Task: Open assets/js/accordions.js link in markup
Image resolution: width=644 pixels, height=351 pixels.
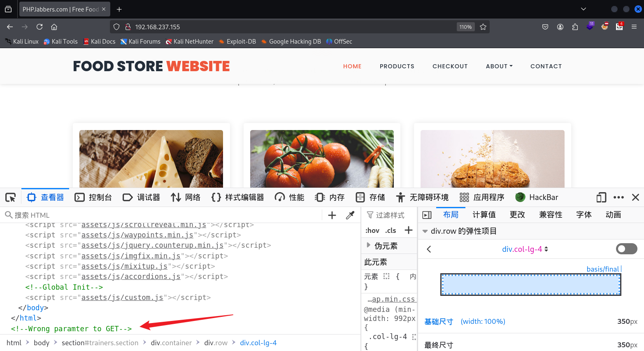Action: [x=131, y=277]
